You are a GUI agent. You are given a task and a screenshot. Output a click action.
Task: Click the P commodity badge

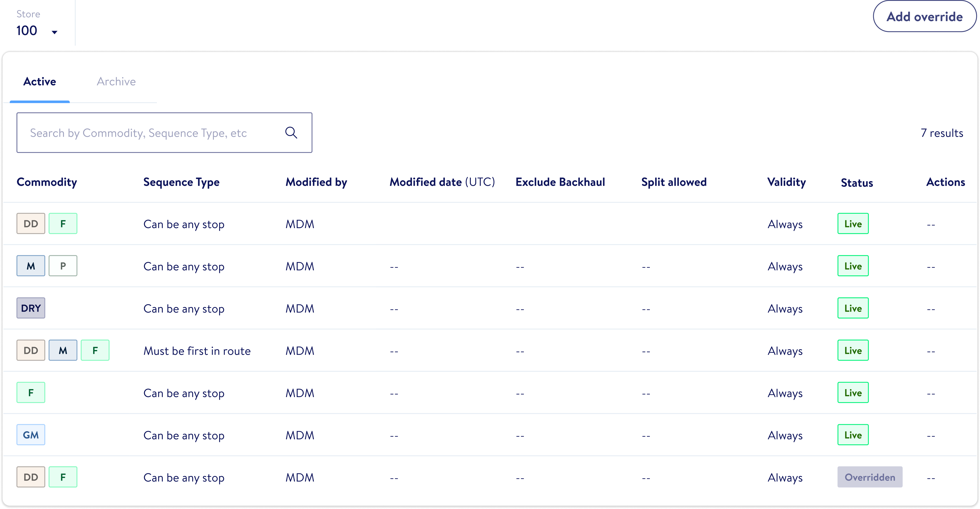coord(63,266)
